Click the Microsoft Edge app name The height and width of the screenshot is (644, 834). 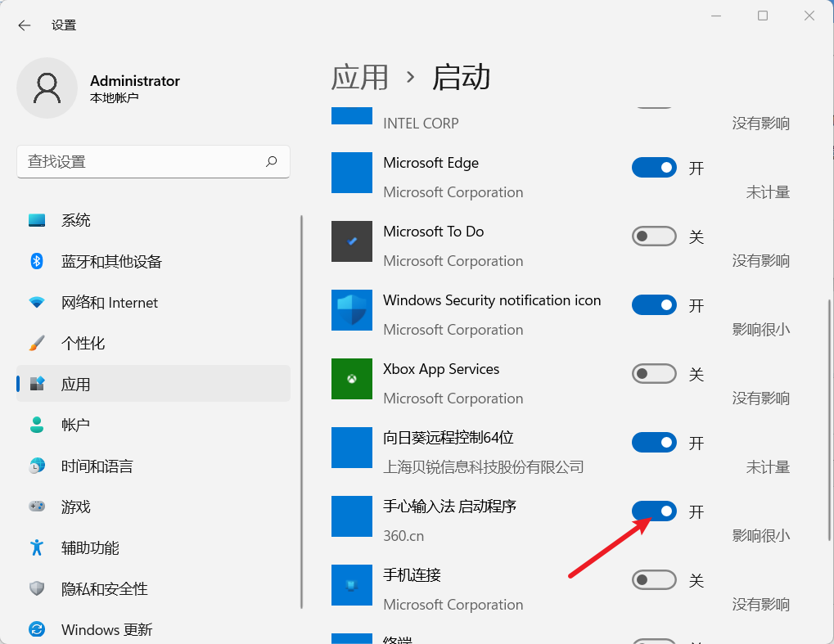tap(431, 163)
